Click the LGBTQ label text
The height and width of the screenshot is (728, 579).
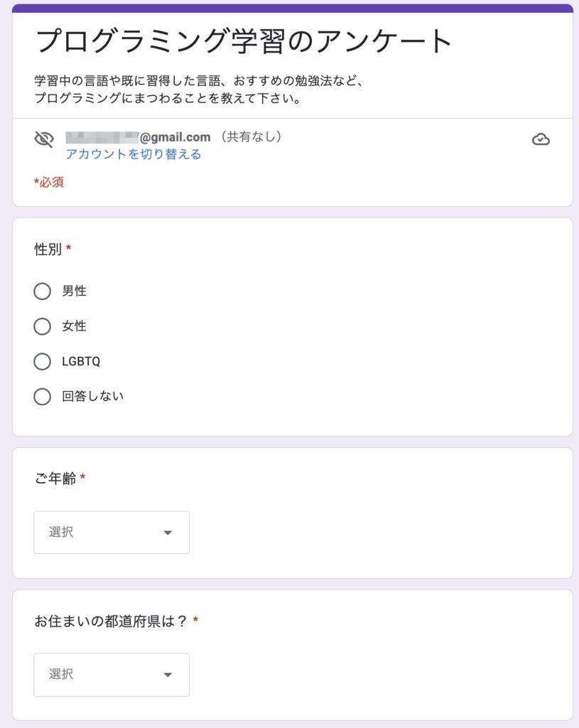(81, 362)
